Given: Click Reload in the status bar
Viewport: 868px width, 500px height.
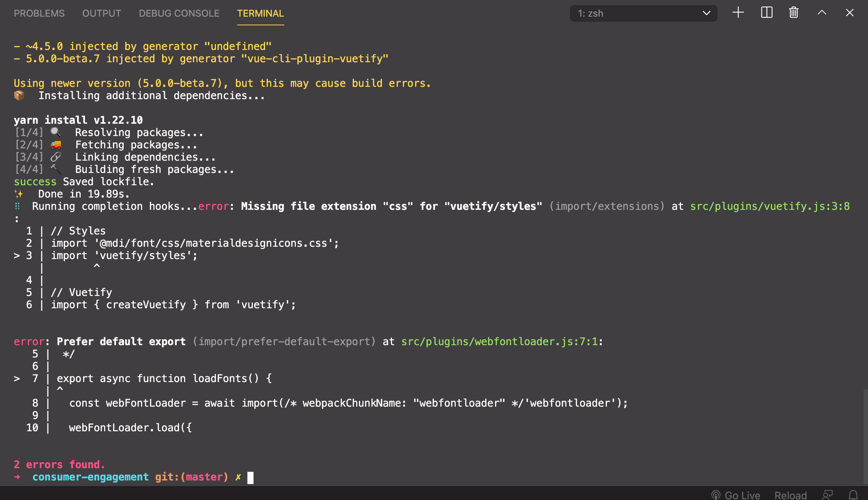Looking at the screenshot, I should coord(790,495).
